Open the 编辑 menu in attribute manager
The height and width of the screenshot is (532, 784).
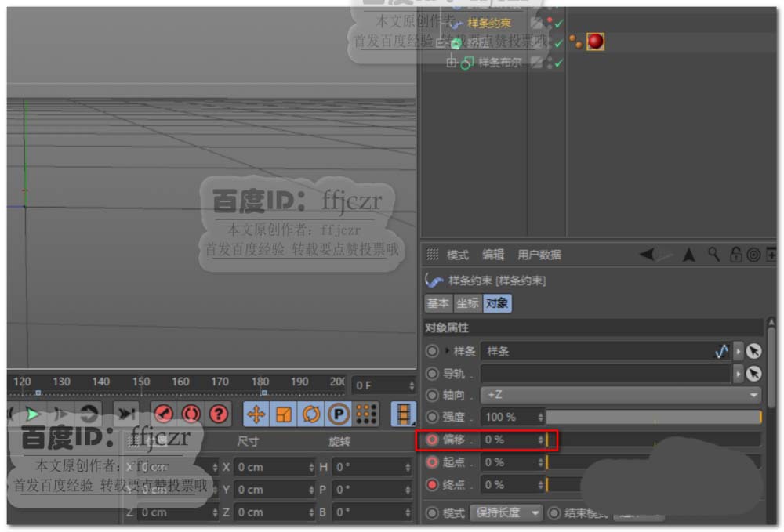click(x=493, y=255)
